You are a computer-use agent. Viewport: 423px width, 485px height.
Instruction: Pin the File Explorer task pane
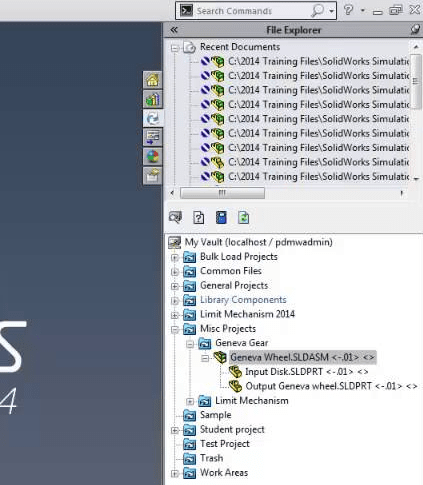coord(415,30)
